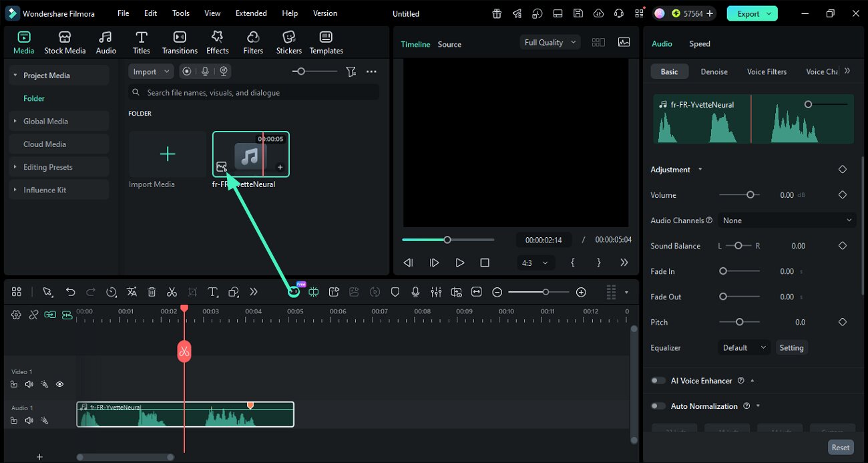Click the marker shield icon
Screen dimensions: 868x463
395,292
